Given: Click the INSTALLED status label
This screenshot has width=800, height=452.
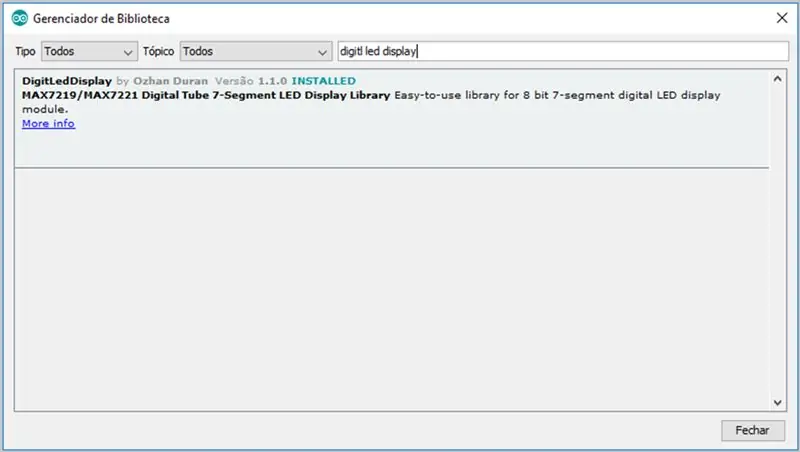Looking at the screenshot, I should [323, 81].
